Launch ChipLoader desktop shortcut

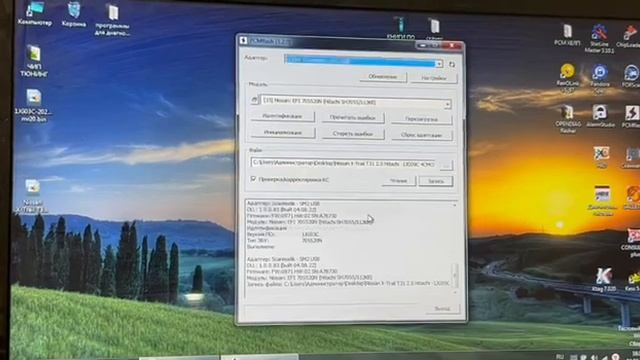pos(630,36)
